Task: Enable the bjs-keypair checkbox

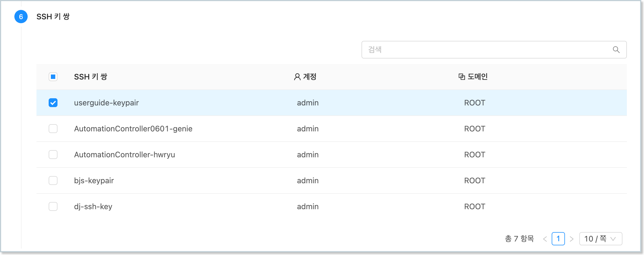Action: [x=53, y=180]
